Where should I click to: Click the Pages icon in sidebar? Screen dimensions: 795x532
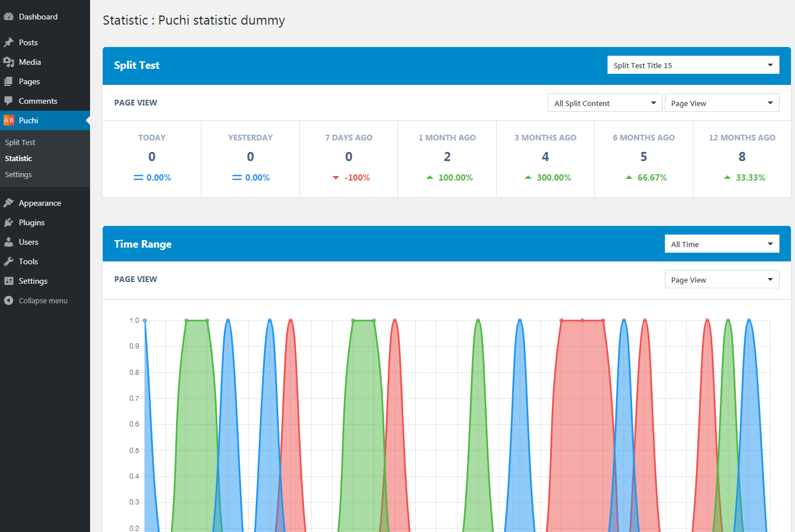tap(9, 81)
